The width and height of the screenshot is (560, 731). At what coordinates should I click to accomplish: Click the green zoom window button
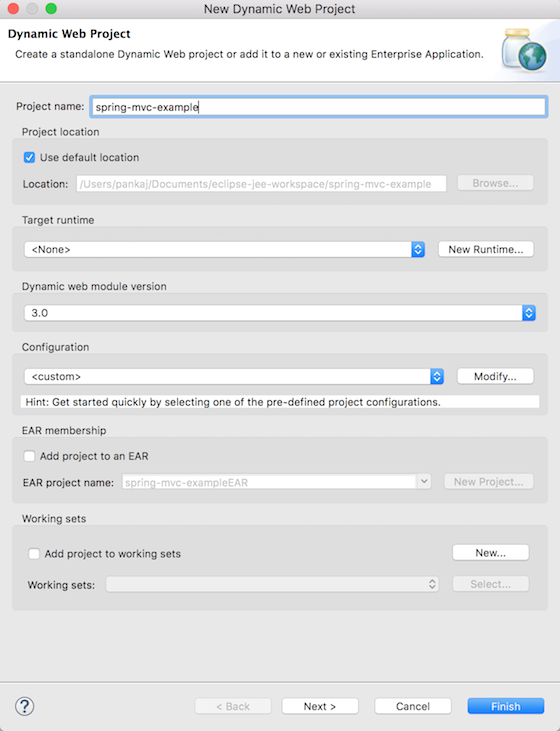click(x=51, y=8)
